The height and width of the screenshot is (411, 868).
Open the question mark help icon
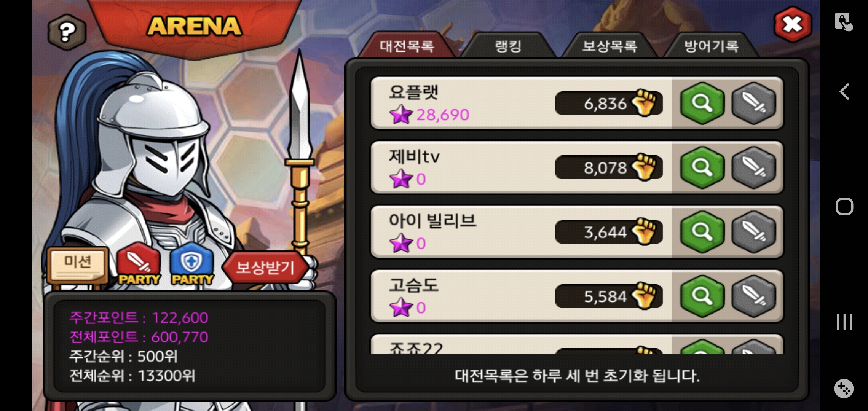(67, 32)
